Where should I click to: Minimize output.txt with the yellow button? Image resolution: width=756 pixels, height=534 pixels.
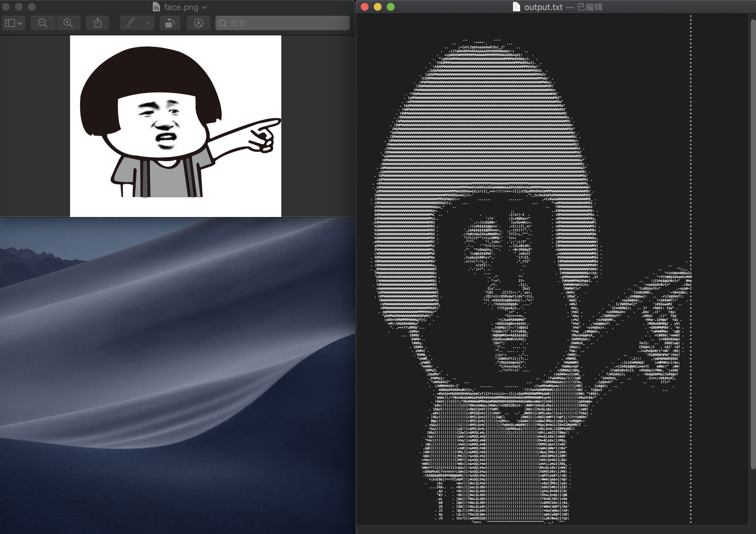(x=378, y=7)
